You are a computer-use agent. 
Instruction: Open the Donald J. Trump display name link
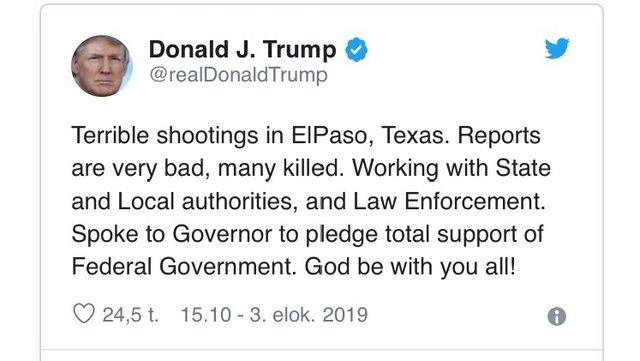242,49
